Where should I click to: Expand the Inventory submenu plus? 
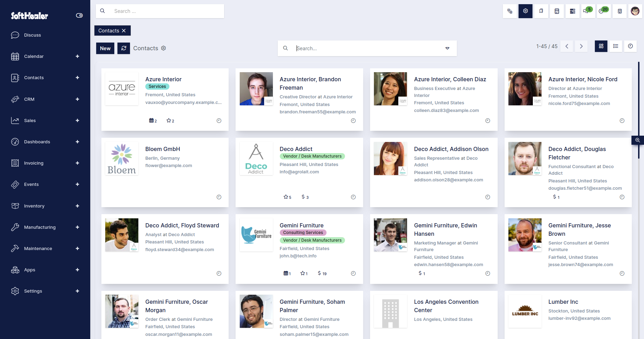pyautogui.click(x=77, y=206)
